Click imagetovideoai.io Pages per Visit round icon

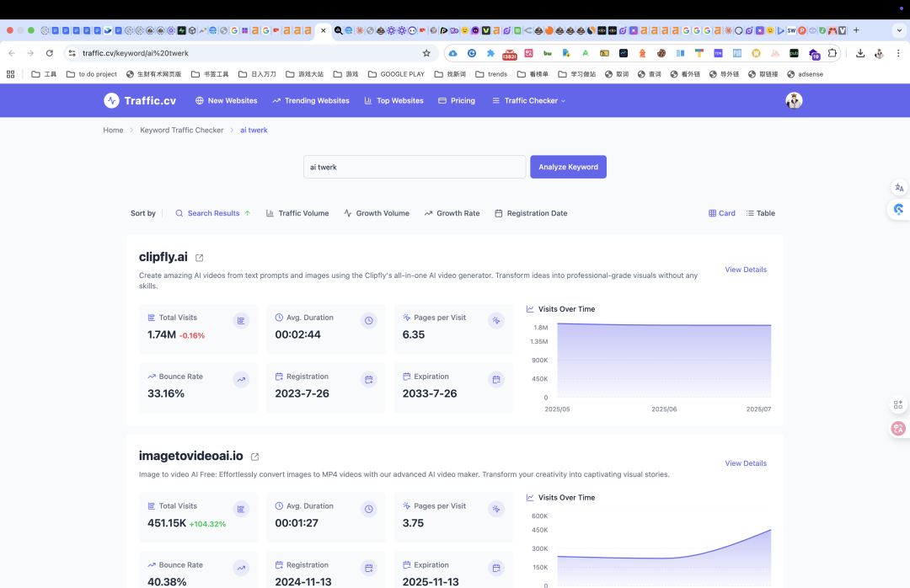point(496,509)
